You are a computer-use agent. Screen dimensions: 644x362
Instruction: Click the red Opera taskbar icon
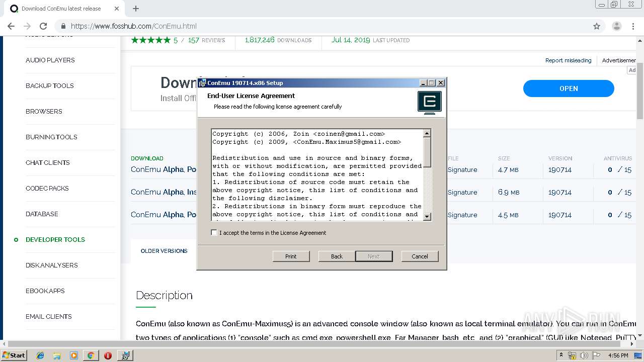pos(108,355)
